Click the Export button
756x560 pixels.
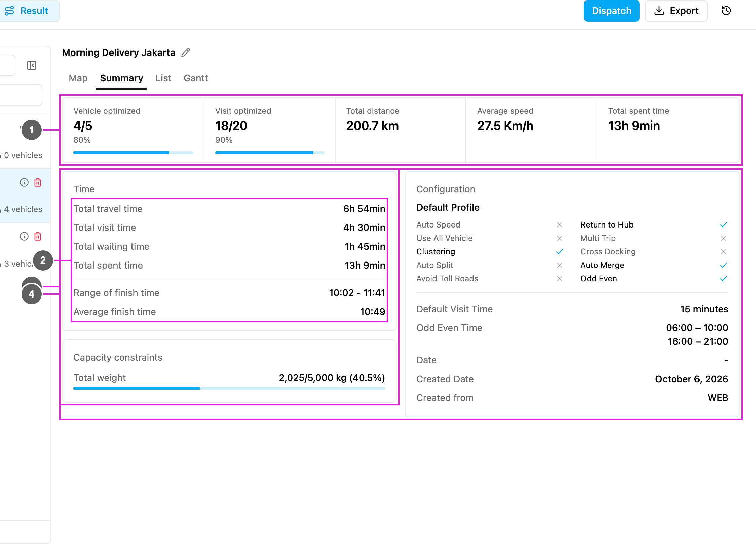pos(676,11)
